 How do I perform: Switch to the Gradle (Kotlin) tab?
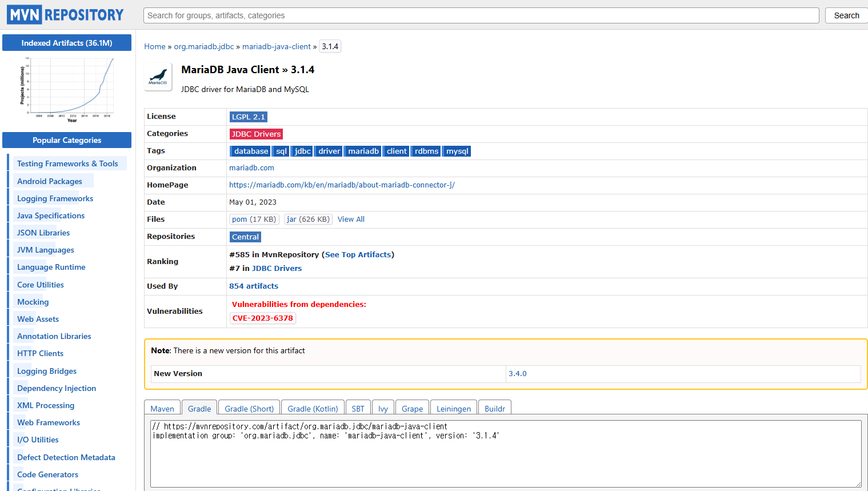(x=313, y=408)
